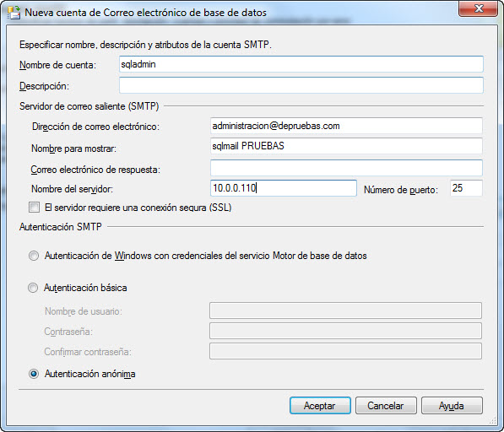Click the Database Mail dialog title icon

[x=14, y=12]
